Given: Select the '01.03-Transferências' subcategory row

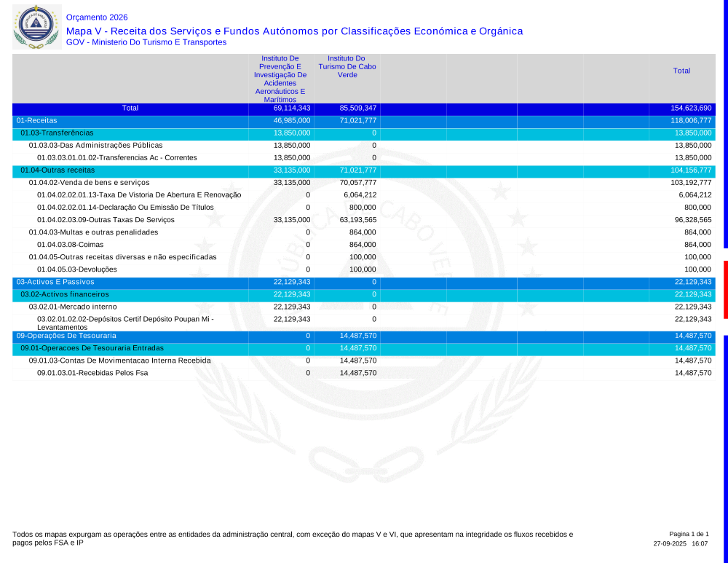Looking at the screenshot, I should click(x=57, y=133).
